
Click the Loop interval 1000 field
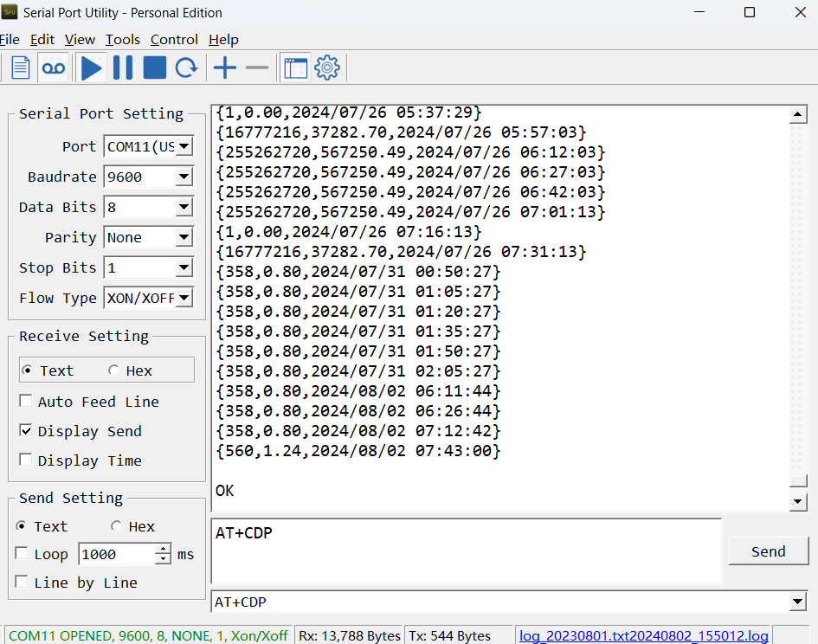117,554
